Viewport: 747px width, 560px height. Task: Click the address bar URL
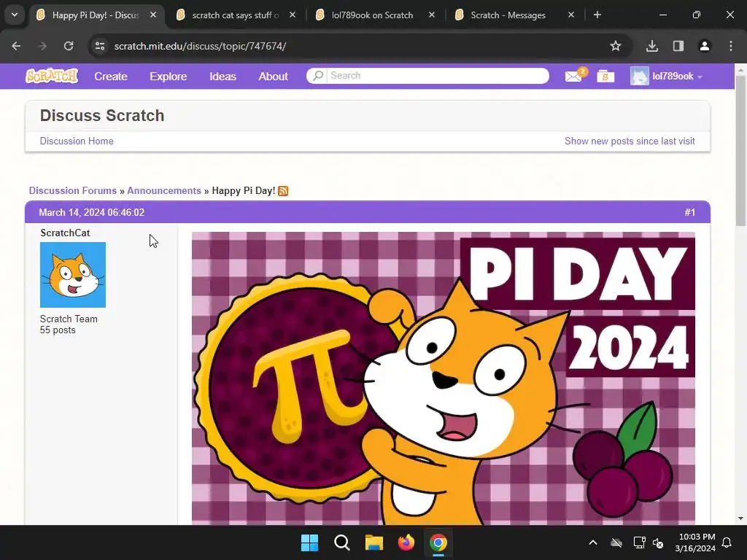click(x=200, y=46)
